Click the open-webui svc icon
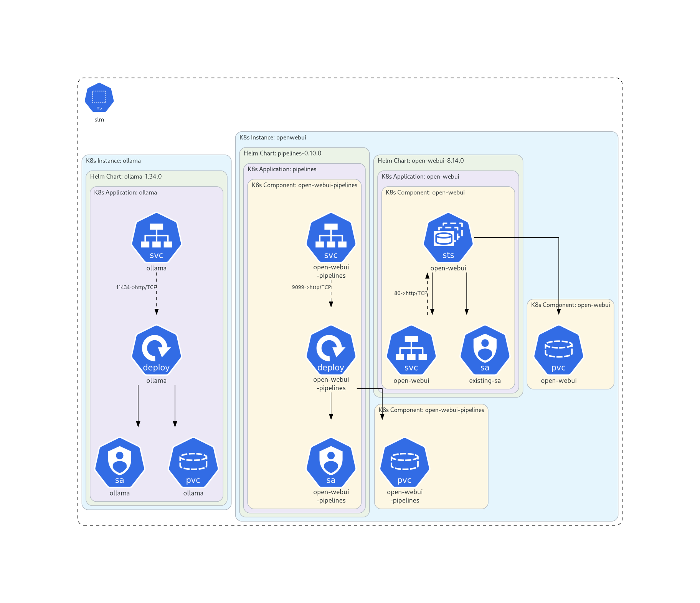The height and width of the screenshot is (603, 700). click(x=411, y=350)
